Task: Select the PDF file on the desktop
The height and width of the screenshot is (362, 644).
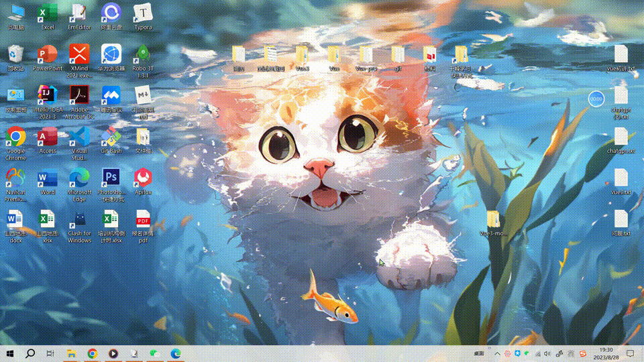Action: coord(143,226)
